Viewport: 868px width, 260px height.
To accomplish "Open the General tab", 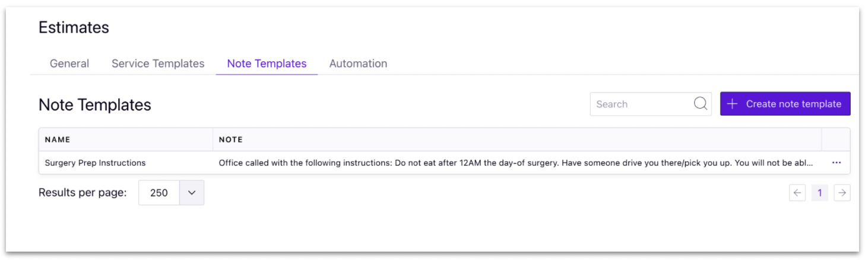I will [69, 64].
